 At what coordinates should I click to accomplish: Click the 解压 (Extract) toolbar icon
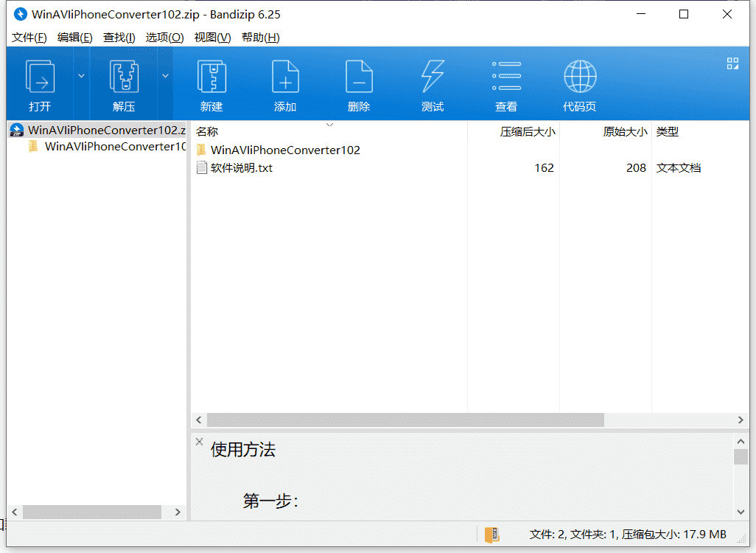[x=124, y=76]
